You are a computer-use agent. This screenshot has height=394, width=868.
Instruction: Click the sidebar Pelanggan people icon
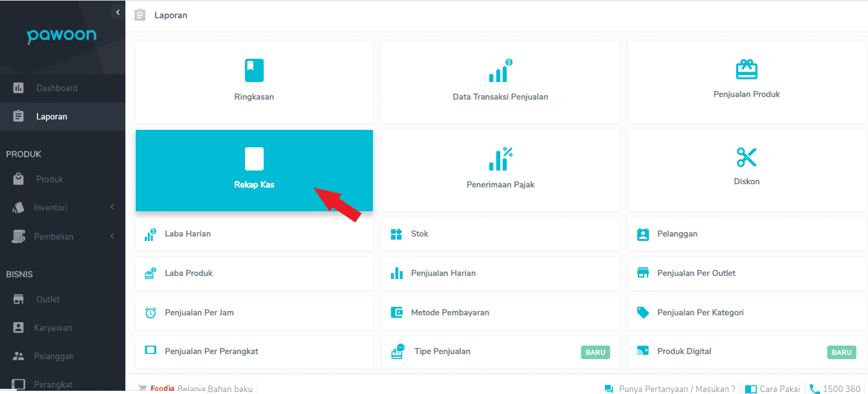[x=19, y=356]
